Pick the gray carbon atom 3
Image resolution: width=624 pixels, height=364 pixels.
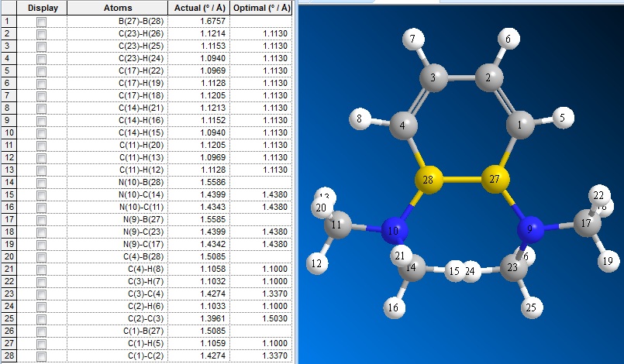click(433, 78)
